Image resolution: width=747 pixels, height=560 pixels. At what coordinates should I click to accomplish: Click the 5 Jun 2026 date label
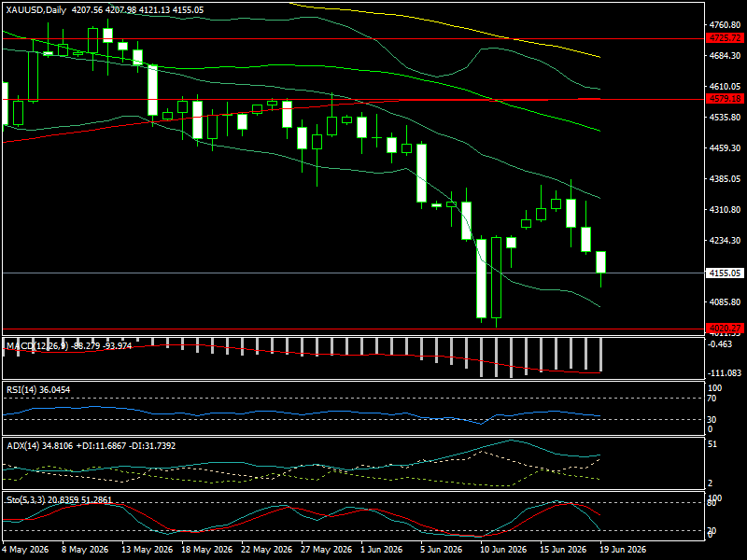442,550
